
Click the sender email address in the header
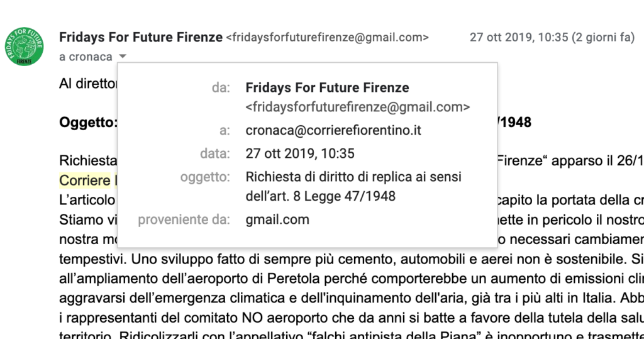tap(327, 37)
